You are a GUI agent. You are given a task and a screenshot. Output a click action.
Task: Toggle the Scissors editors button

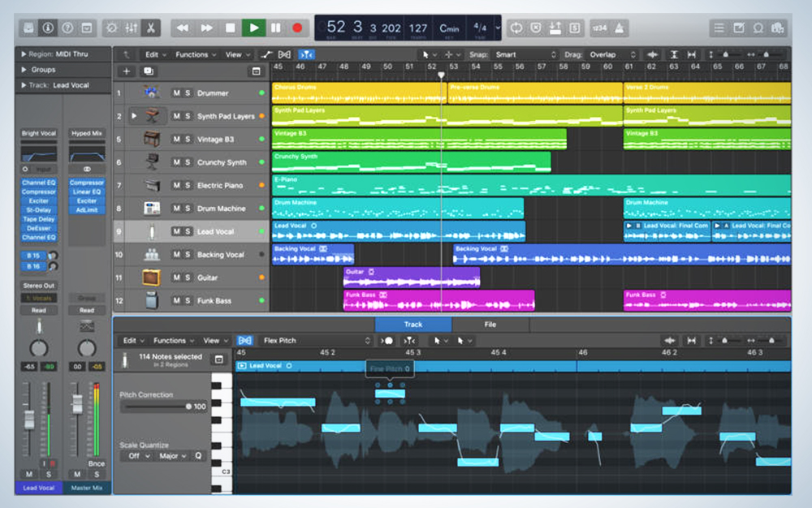pos(152,28)
